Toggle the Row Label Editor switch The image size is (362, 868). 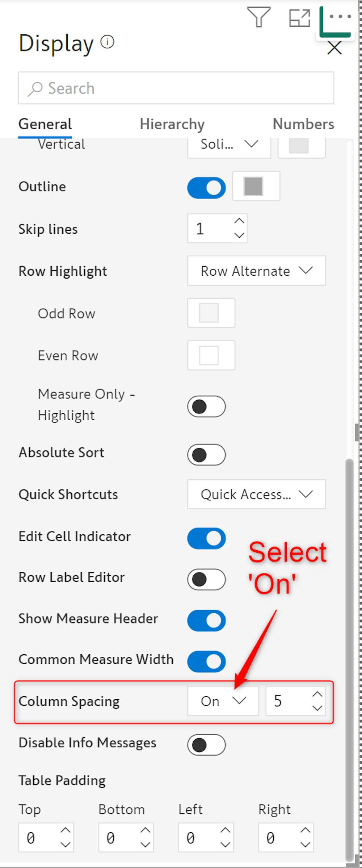click(x=206, y=579)
